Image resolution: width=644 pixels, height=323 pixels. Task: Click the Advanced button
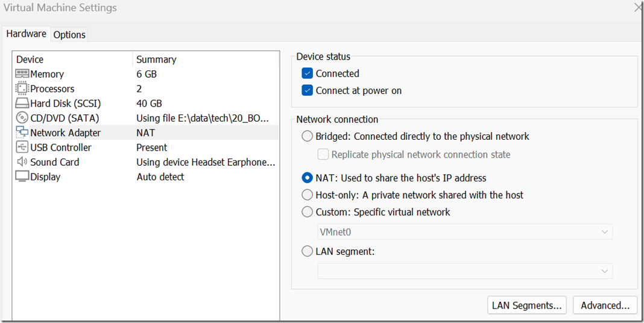tap(604, 306)
